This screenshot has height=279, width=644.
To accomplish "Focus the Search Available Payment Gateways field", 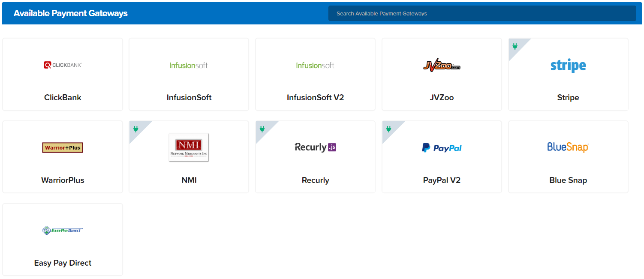I will coord(482,13).
